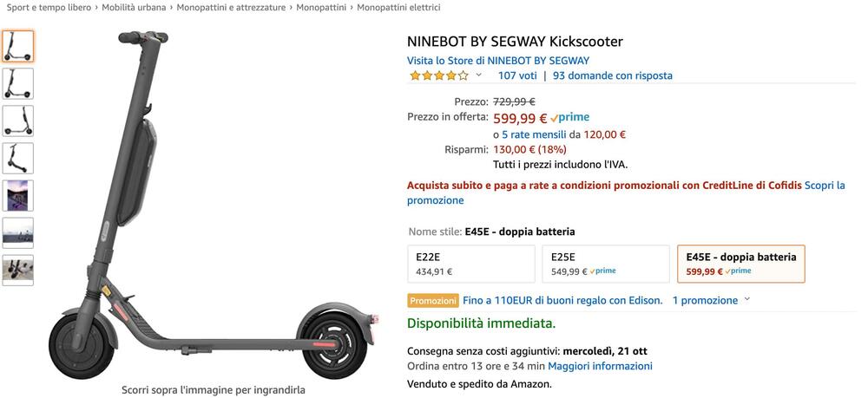The height and width of the screenshot is (398, 868).
Task: Go to Mobilità urbana breadcrumb
Action: click(x=134, y=8)
